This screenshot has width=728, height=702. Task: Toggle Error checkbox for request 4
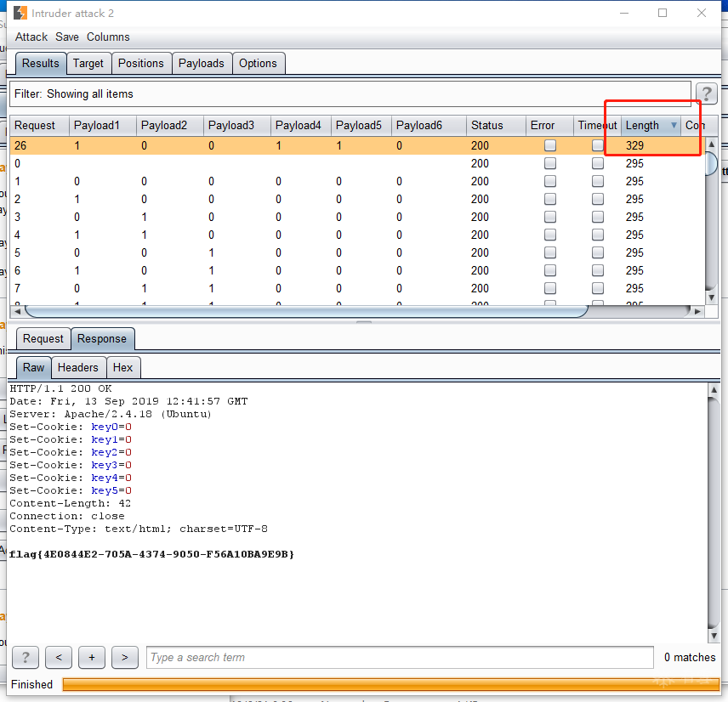[550, 235]
